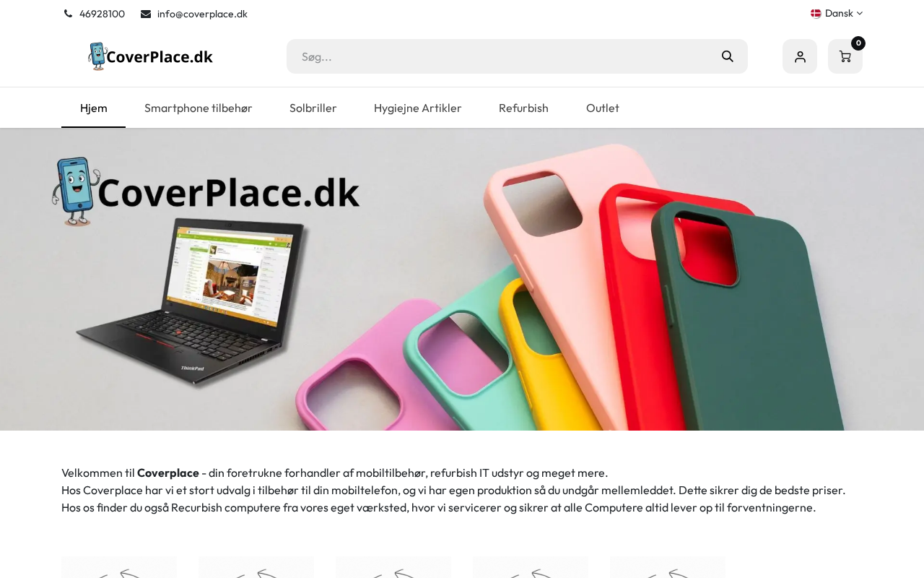924x578 pixels.
Task: Click the CoverPlace.dk header logo
Action: coord(150,56)
